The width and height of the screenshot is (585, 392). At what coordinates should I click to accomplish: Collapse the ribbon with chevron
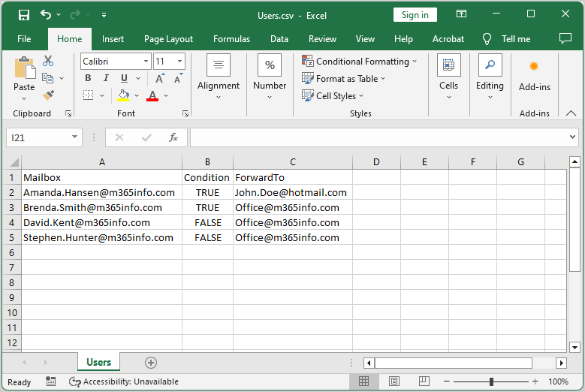571,113
